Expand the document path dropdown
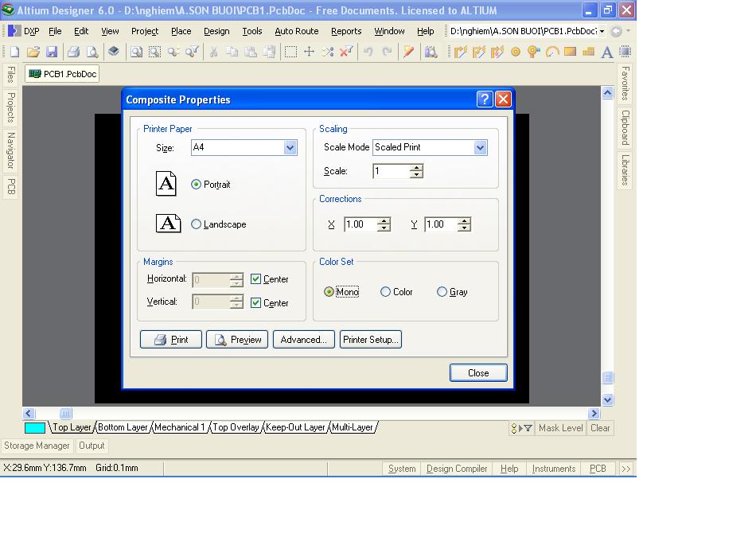Image resolution: width=756 pixels, height=549 pixels. coord(602,31)
